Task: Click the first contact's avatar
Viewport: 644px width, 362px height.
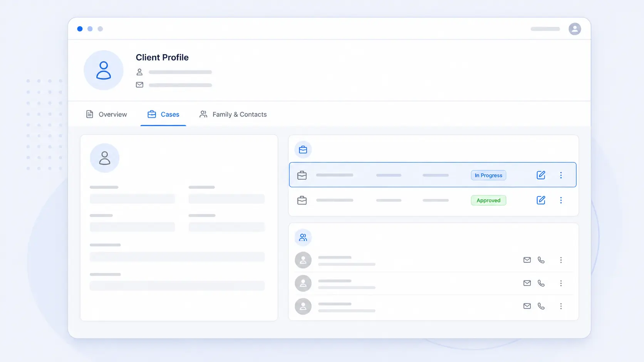Action: pyautogui.click(x=303, y=260)
